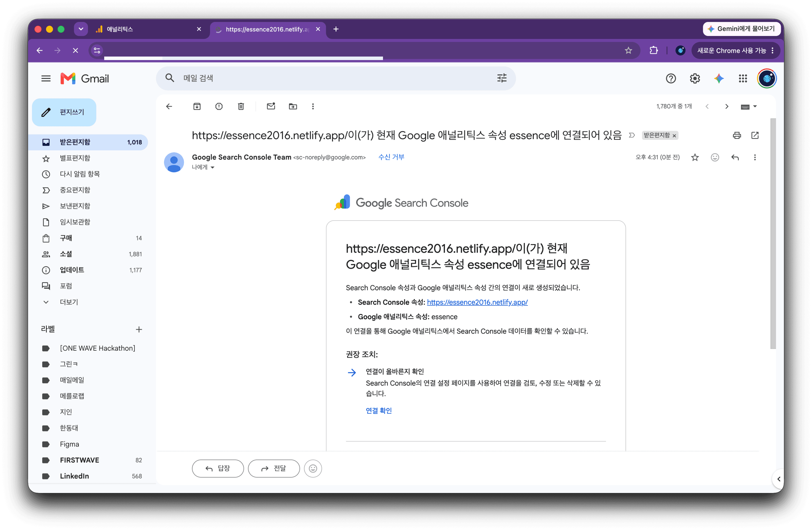812x530 pixels.
Task: Toggle the importance marker beside the subject
Action: pyautogui.click(x=631, y=135)
